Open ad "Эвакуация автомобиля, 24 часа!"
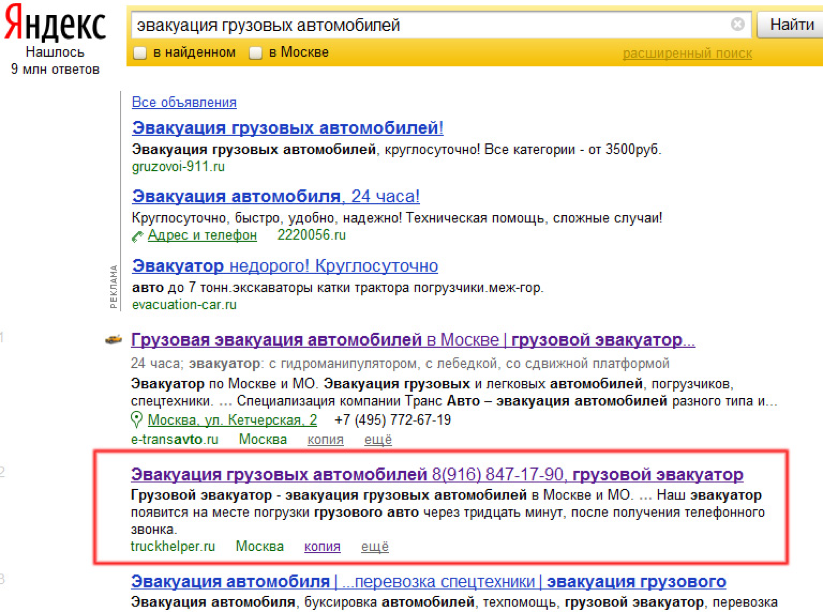Viewport: 823px width, 612px height. 276,196
